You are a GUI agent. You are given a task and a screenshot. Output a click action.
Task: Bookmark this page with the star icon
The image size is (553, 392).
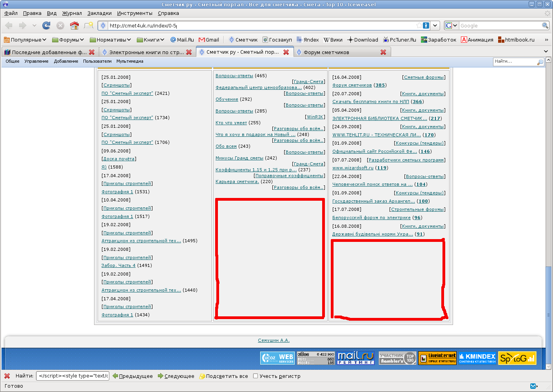pos(419,25)
